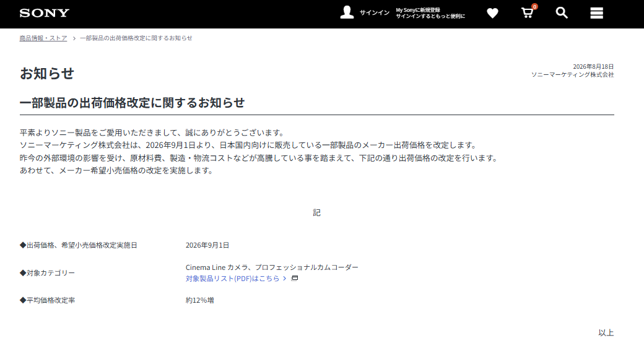Open the shopping cart icon
Screen dimensions: 644x356
pos(528,13)
